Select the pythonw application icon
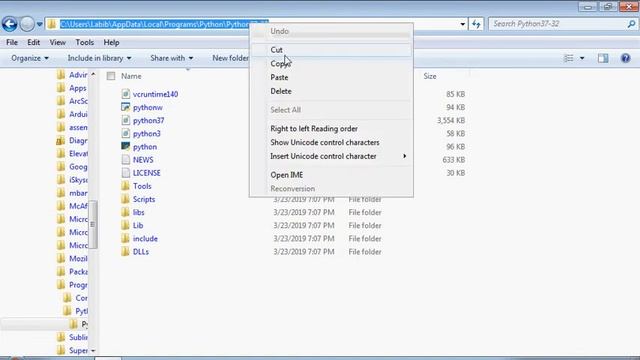The width and height of the screenshot is (640, 360). tap(126, 107)
